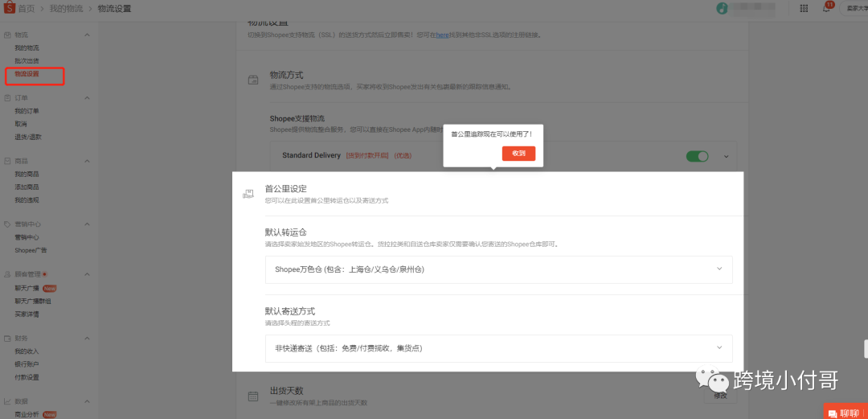This screenshot has width=868, height=419.
Task: Click the 商品 bag icon in sidebar
Action: click(x=7, y=162)
